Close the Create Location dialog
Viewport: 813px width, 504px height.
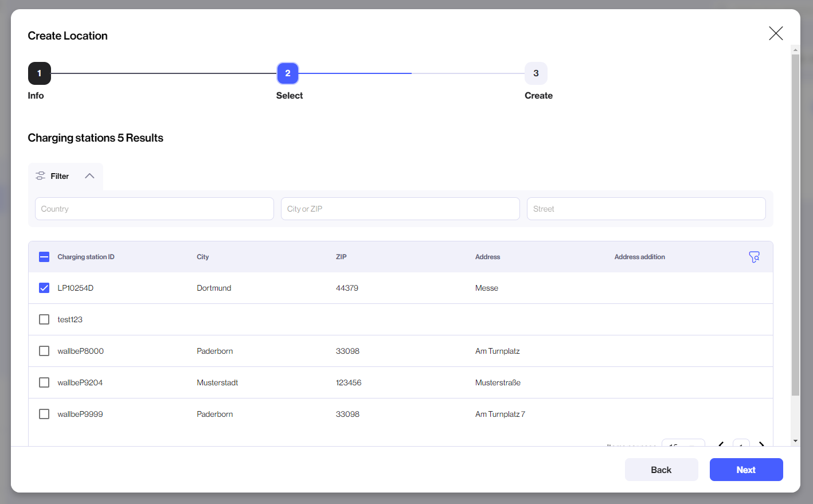tap(776, 33)
